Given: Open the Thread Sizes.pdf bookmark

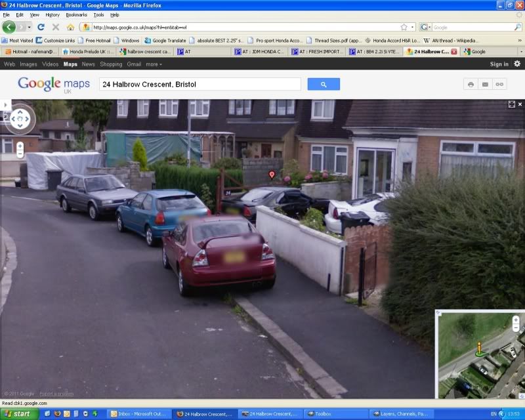Looking at the screenshot, I should (x=334, y=41).
